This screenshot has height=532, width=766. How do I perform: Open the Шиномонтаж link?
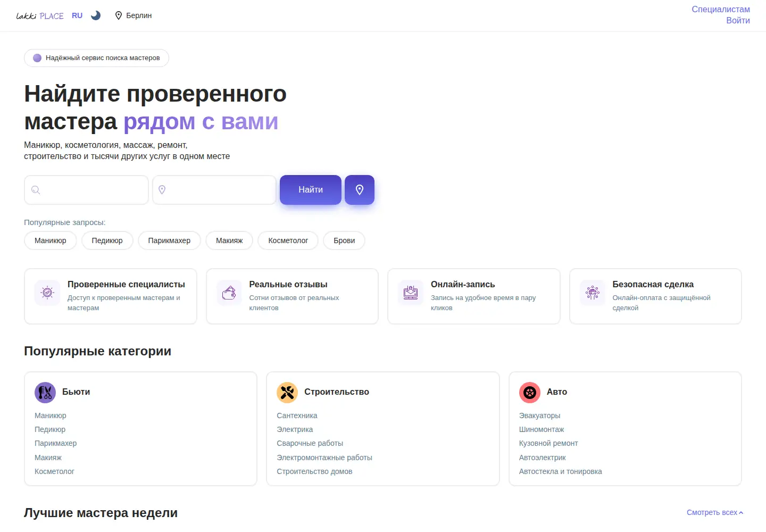(x=542, y=429)
